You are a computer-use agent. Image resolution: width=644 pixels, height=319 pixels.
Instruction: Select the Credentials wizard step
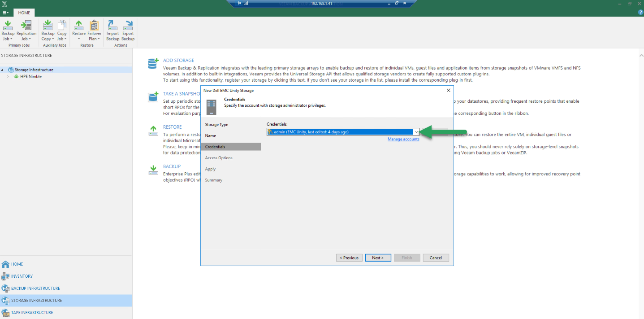click(230, 147)
